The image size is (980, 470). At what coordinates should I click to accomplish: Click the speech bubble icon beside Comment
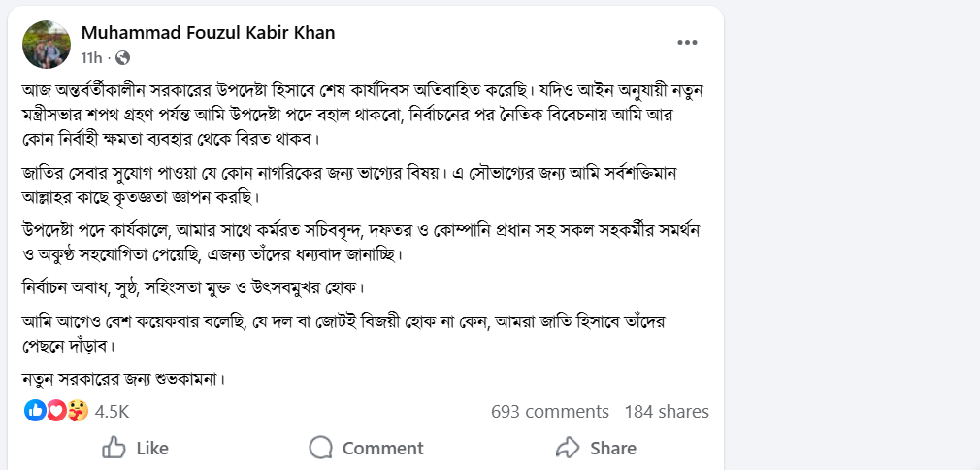pos(321,448)
